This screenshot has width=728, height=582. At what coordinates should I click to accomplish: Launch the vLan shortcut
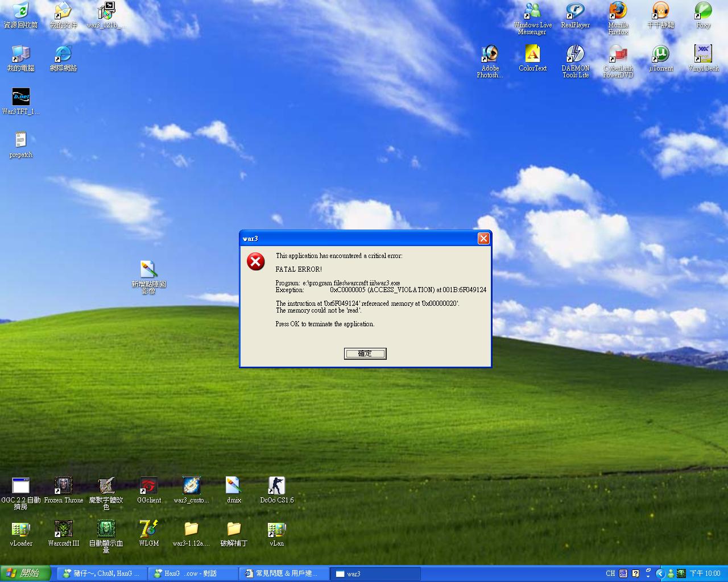pyautogui.click(x=276, y=533)
